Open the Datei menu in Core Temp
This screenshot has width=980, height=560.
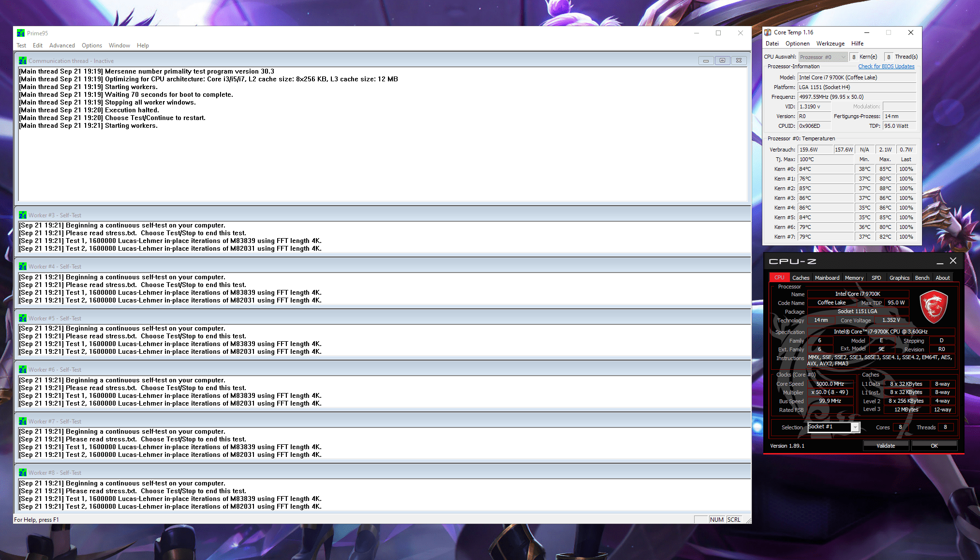pos(772,44)
